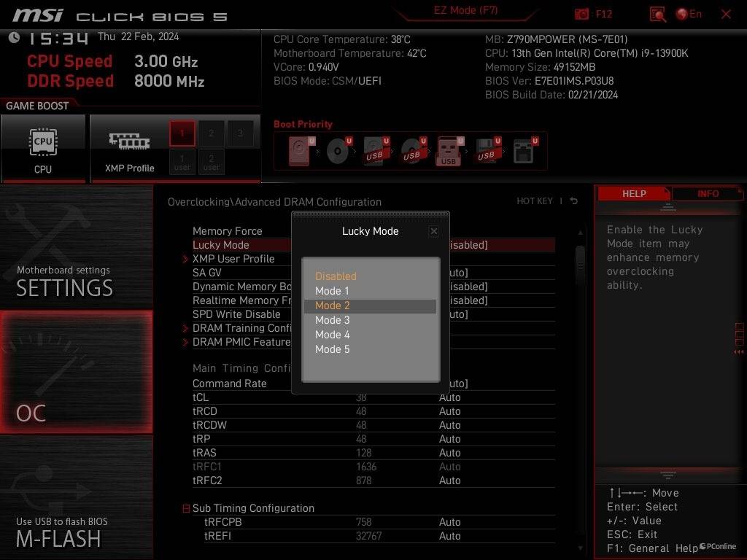The width and height of the screenshot is (747, 560).
Task: Click the first hard disk boot device icon
Action: [x=301, y=151]
